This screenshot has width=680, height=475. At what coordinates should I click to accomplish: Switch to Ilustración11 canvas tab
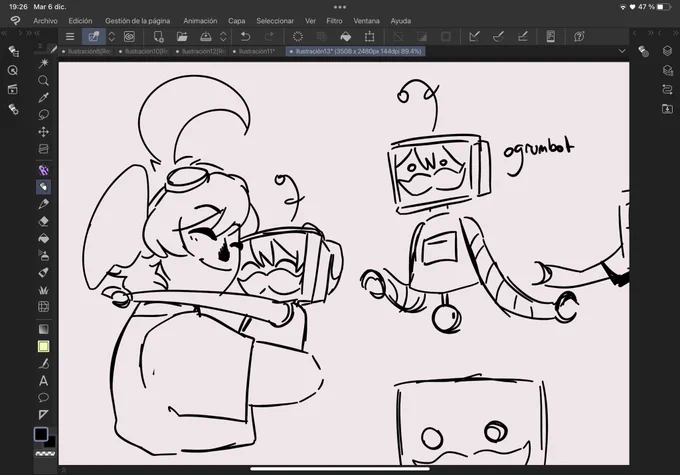[x=255, y=51]
